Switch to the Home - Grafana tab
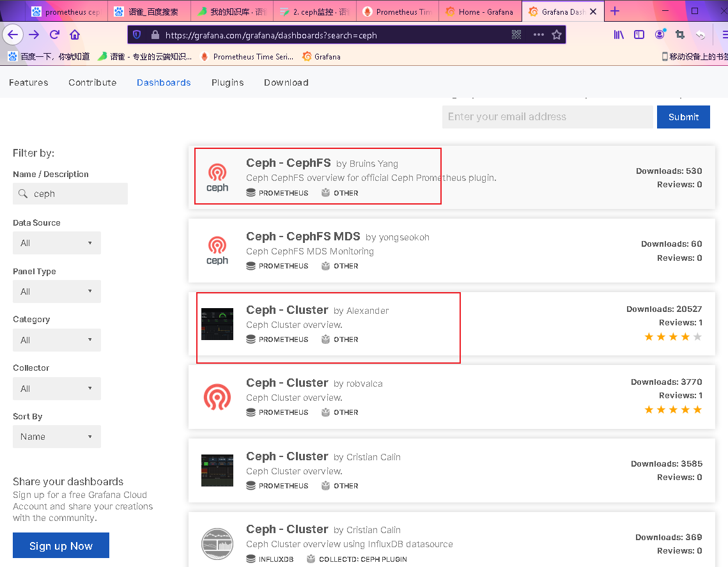728x567 pixels. click(x=480, y=12)
